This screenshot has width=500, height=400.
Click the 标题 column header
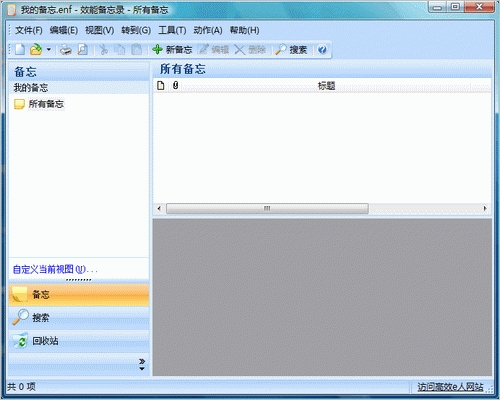coord(326,86)
